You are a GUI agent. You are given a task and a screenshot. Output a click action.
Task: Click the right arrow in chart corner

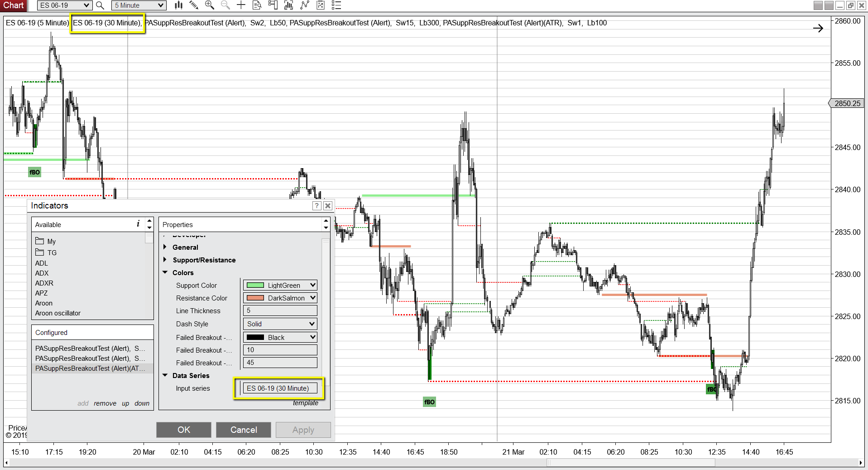(818, 29)
